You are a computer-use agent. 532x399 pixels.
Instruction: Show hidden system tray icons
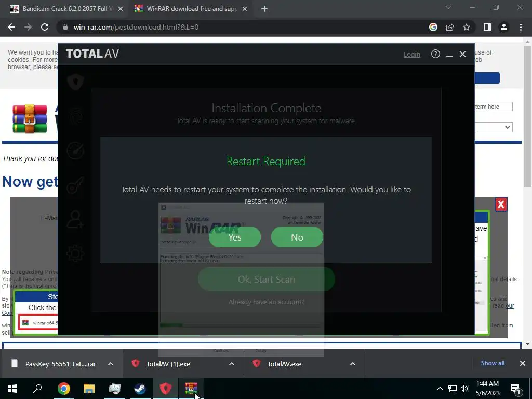[440, 389]
